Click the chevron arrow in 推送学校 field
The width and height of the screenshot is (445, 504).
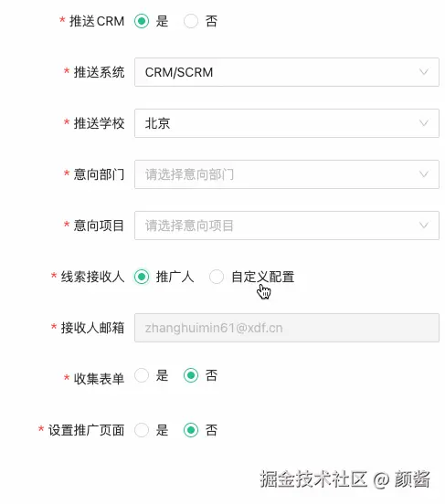pyautogui.click(x=424, y=123)
